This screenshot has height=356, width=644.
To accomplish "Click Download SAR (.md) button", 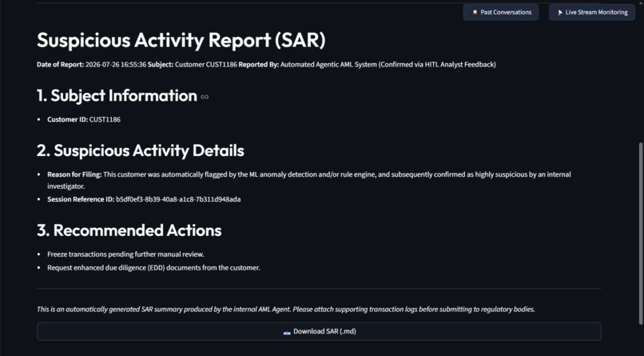I will click(319, 331).
